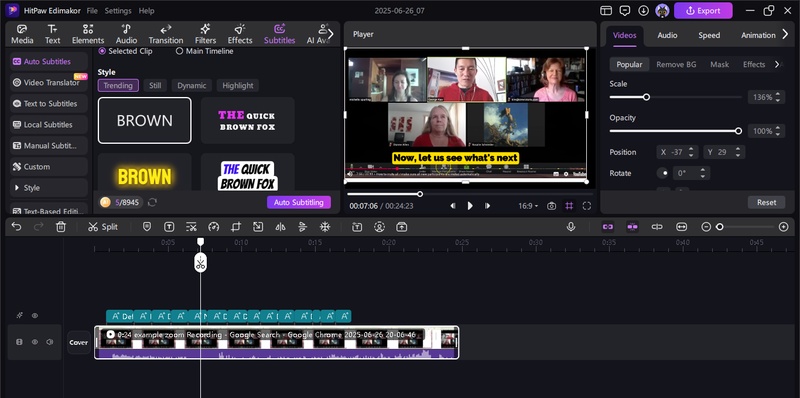This screenshot has height=398, width=800.
Task: Zoom in the timeline with plus icon
Action: point(784,227)
